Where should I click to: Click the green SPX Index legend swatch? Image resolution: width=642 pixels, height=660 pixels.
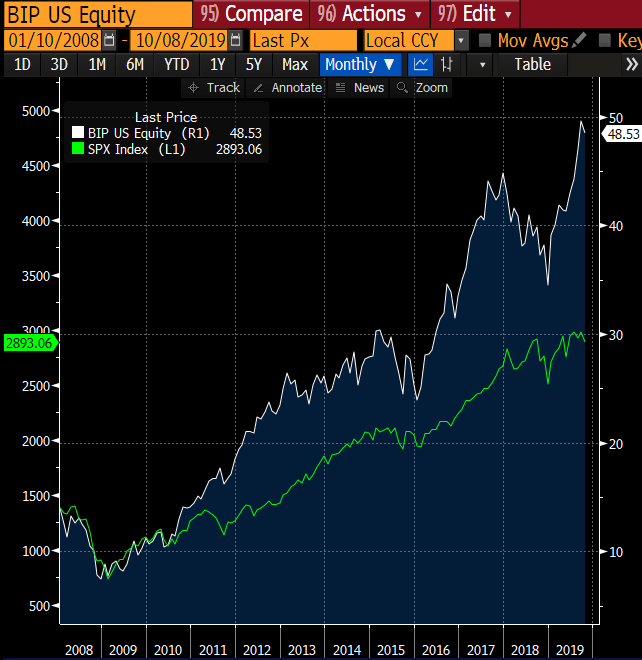pyautogui.click(x=79, y=149)
